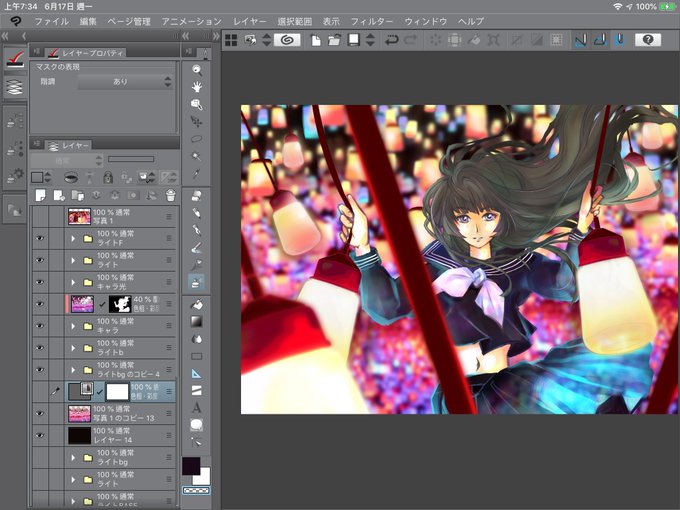680x510 pixels.
Task: Delete layer using trash can icon
Action: pyautogui.click(x=171, y=196)
